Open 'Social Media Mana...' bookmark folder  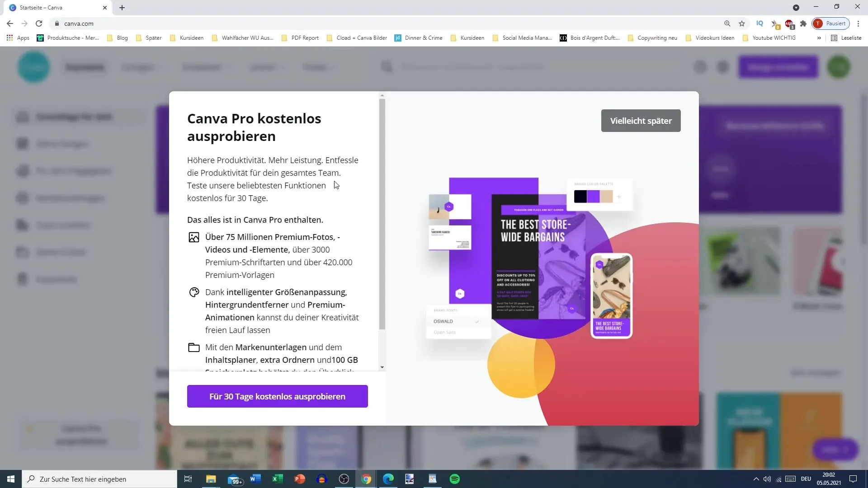point(523,38)
